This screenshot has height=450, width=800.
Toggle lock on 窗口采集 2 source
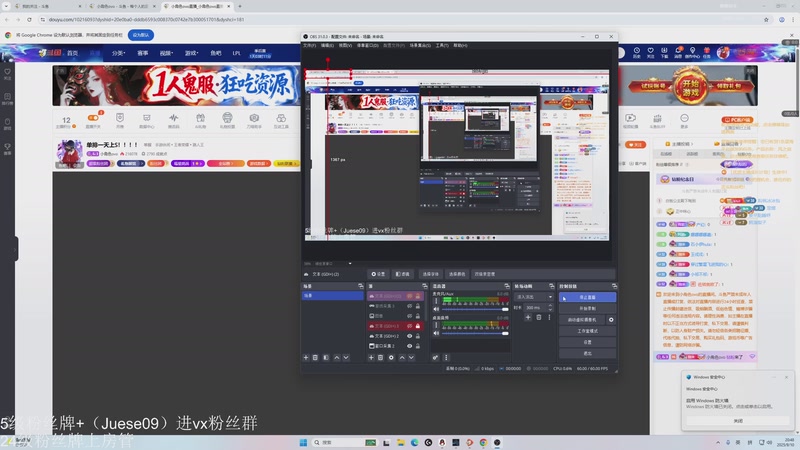click(x=418, y=346)
